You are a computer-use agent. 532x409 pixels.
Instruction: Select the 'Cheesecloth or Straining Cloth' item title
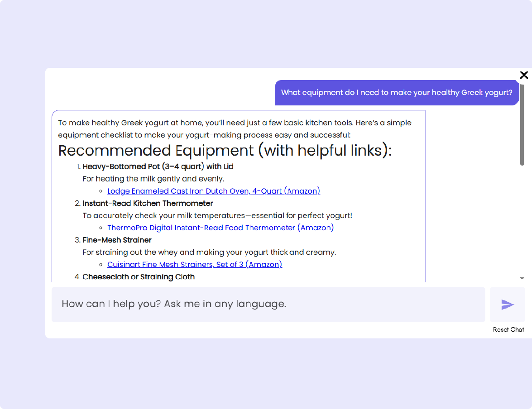pyautogui.click(x=139, y=276)
